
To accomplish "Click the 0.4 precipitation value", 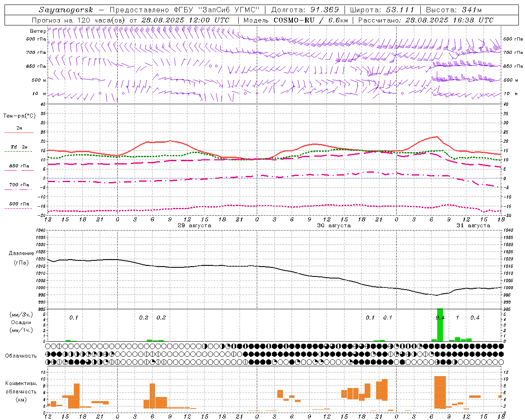I will pos(475,317).
